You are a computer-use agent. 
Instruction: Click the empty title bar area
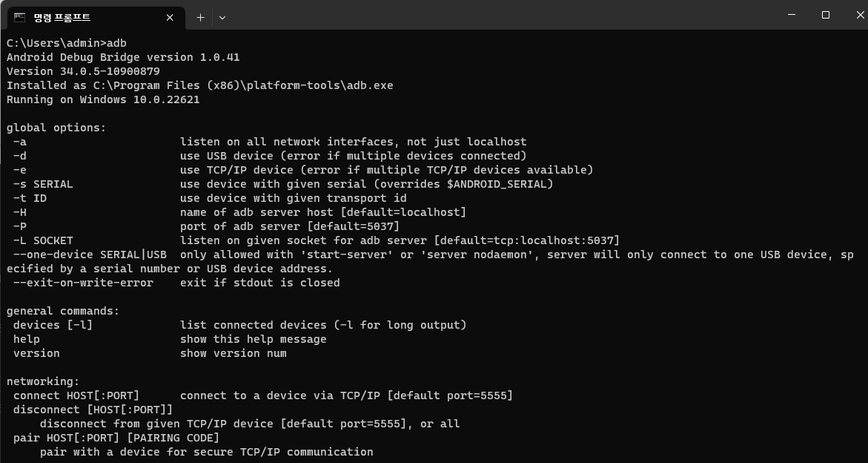click(482, 15)
